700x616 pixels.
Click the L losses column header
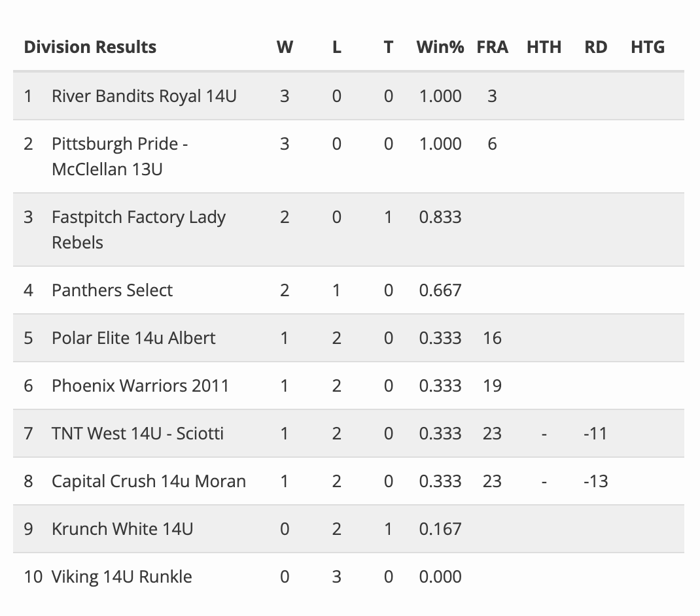[x=337, y=47]
